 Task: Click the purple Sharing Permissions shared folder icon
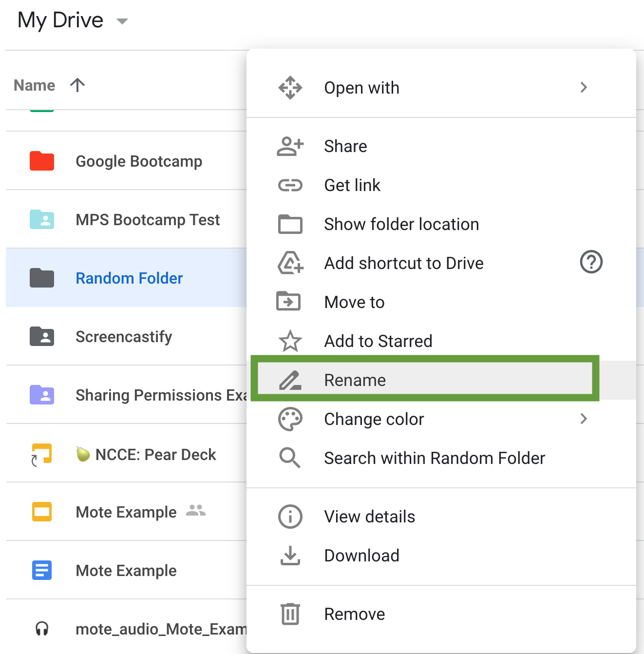coord(42,395)
